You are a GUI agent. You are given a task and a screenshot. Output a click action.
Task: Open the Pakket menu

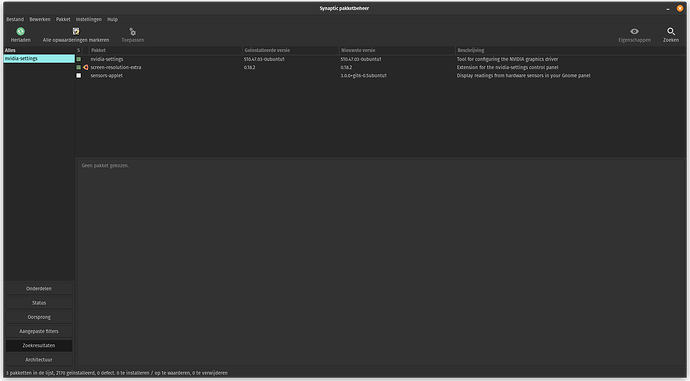point(63,19)
